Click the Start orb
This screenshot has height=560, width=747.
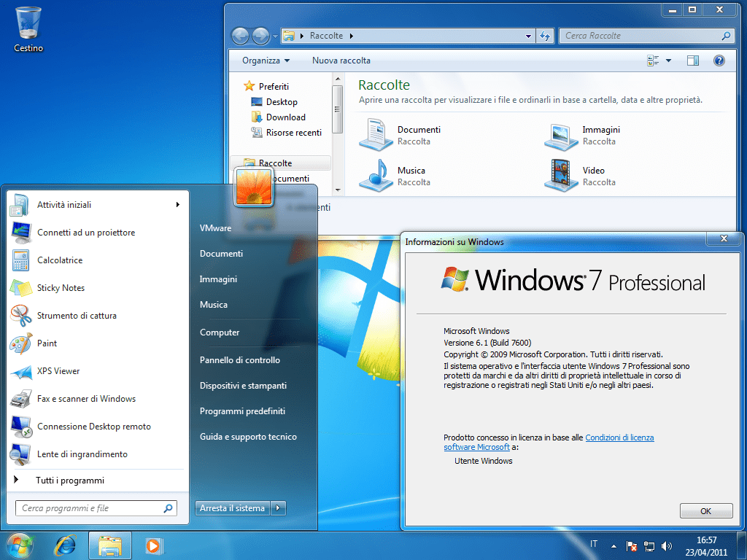(18, 545)
